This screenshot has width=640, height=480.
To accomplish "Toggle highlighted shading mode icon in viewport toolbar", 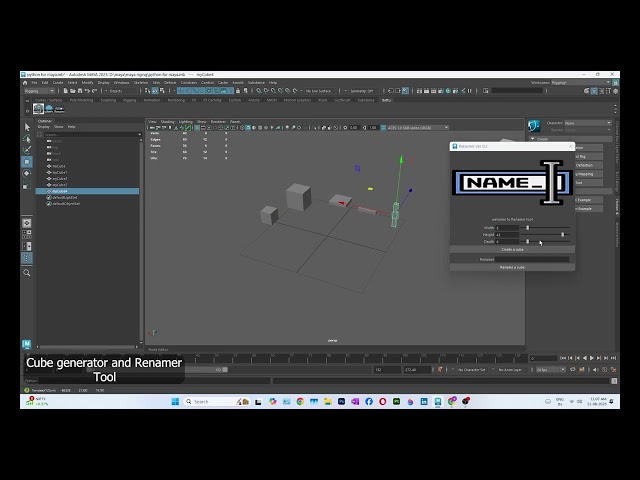I will pos(248,128).
